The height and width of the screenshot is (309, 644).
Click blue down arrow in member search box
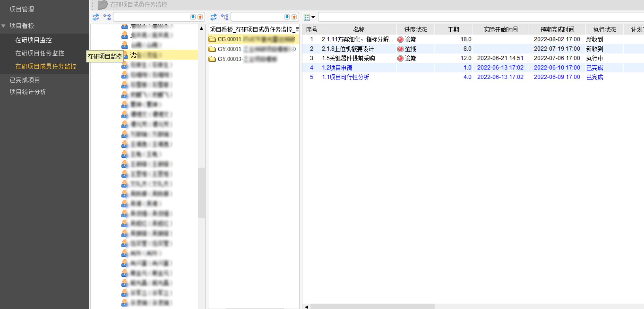pos(193,17)
